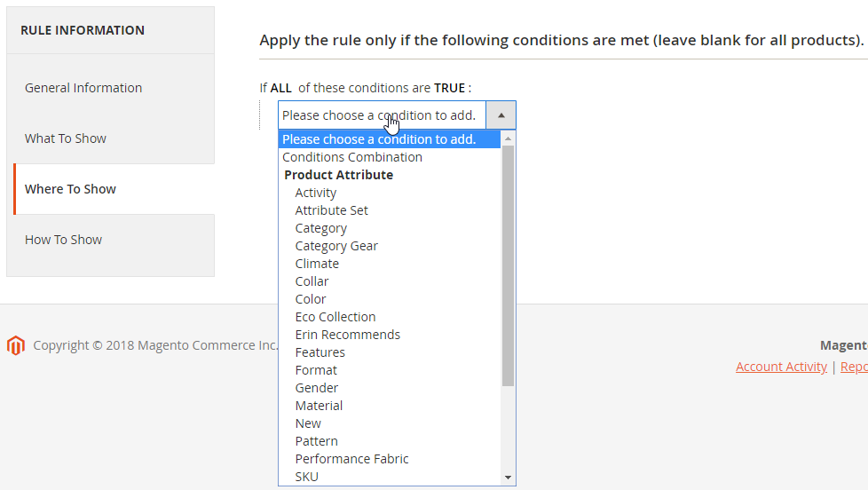Go to the How To Show tab
The height and width of the screenshot is (490, 868).
click(x=63, y=240)
